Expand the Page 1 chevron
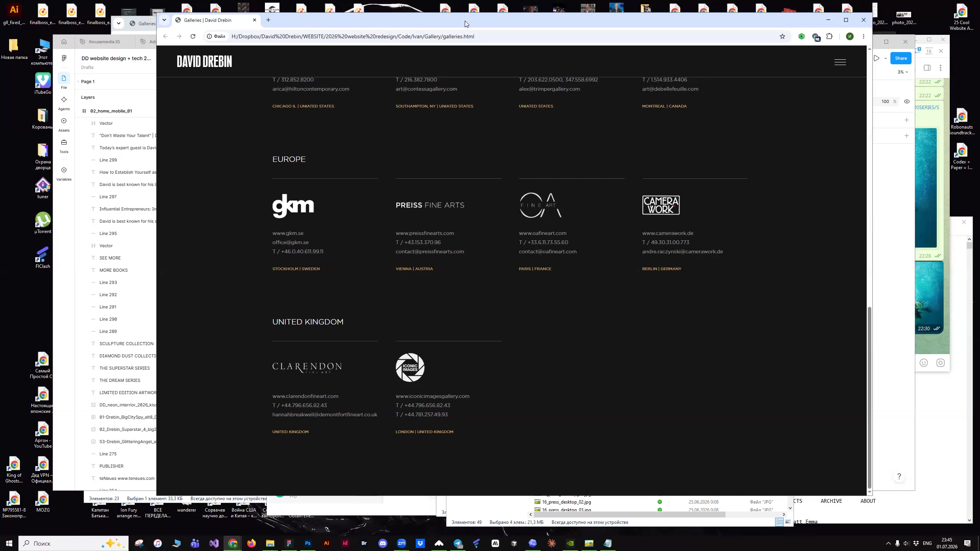Screen dimensions: 980x551 78,82
